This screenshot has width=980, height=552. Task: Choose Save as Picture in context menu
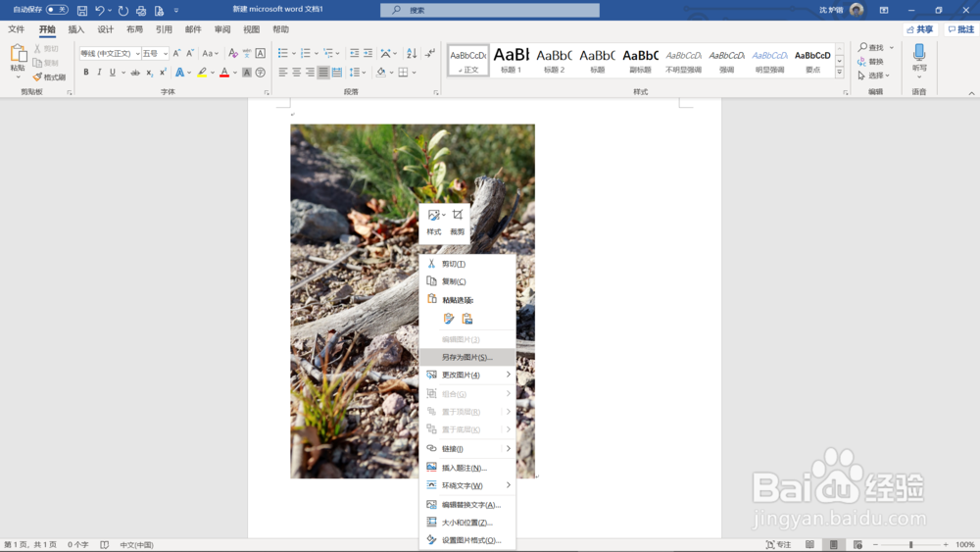coord(467,358)
